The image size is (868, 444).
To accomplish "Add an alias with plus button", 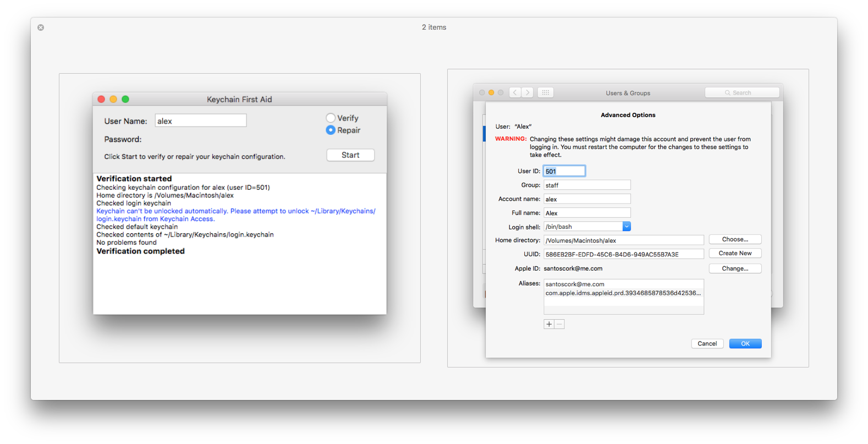I will tap(549, 324).
